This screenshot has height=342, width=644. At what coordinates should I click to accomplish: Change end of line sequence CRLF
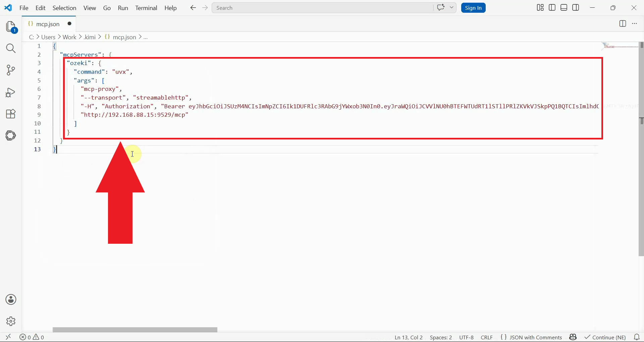coord(487,337)
